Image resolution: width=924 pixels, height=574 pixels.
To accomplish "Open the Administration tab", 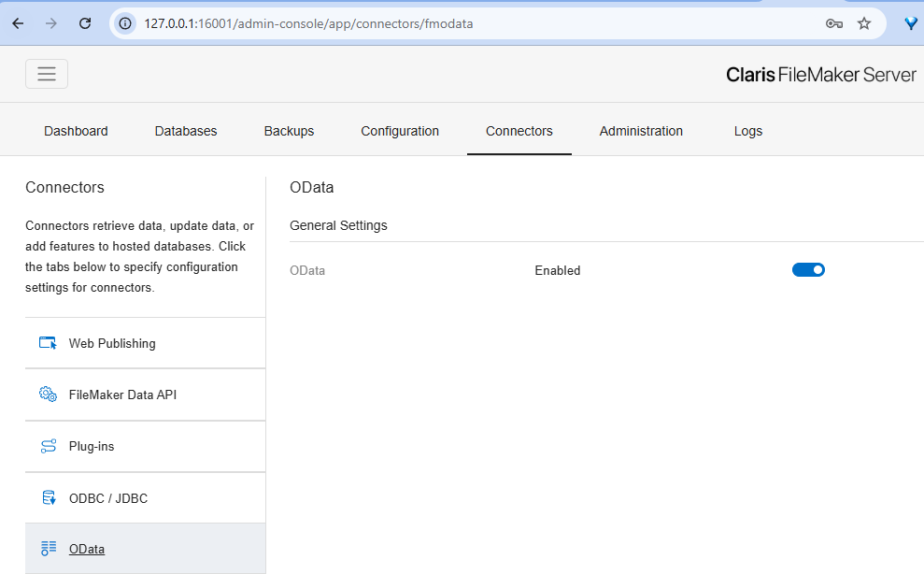I will 641,131.
